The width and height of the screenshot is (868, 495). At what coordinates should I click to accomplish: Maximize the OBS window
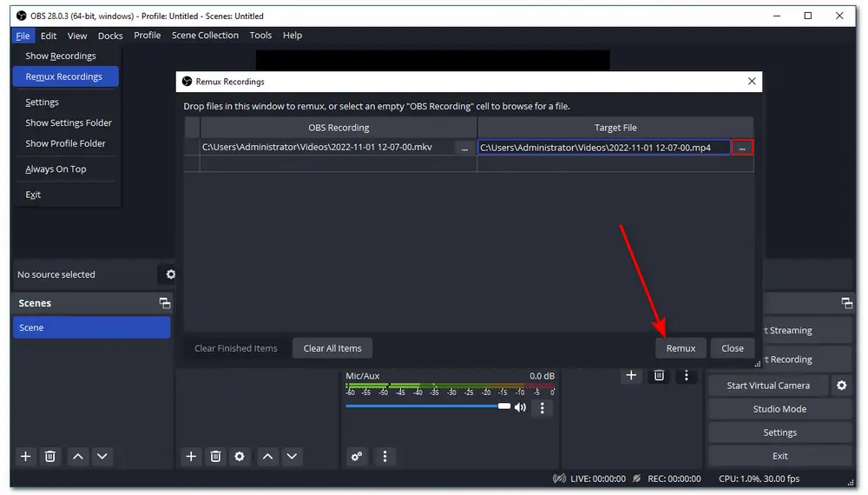pos(807,16)
